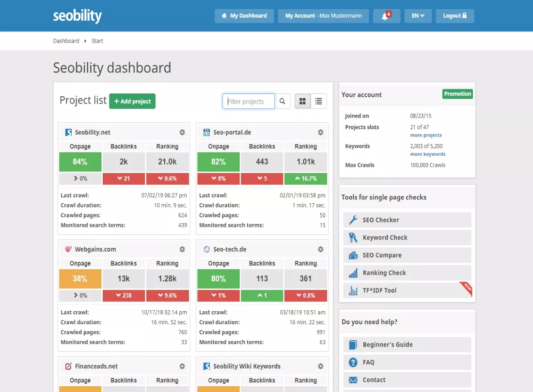Open settings gear for Seo-portal.de project

coord(320,132)
